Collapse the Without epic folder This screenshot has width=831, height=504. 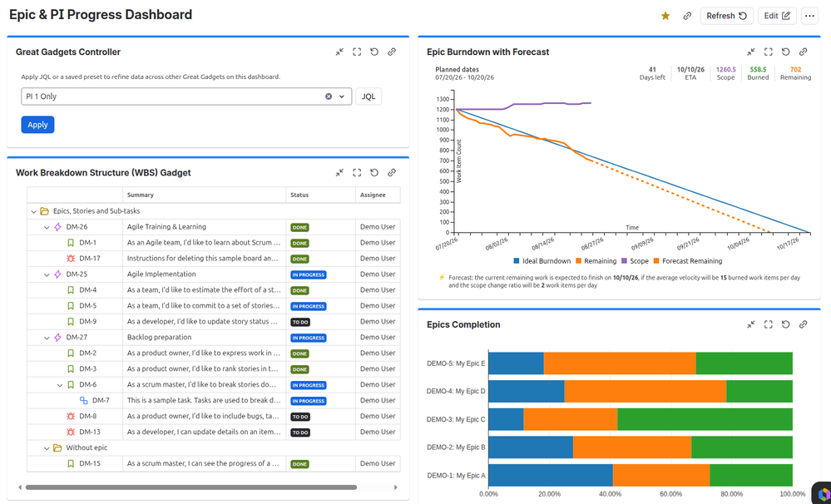click(x=47, y=448)
